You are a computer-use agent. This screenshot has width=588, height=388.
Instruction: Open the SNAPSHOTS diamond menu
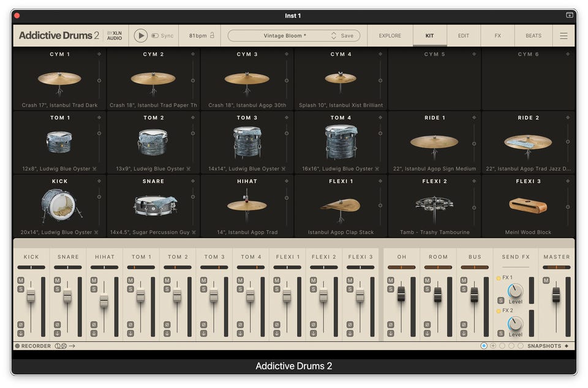(566, 346)
